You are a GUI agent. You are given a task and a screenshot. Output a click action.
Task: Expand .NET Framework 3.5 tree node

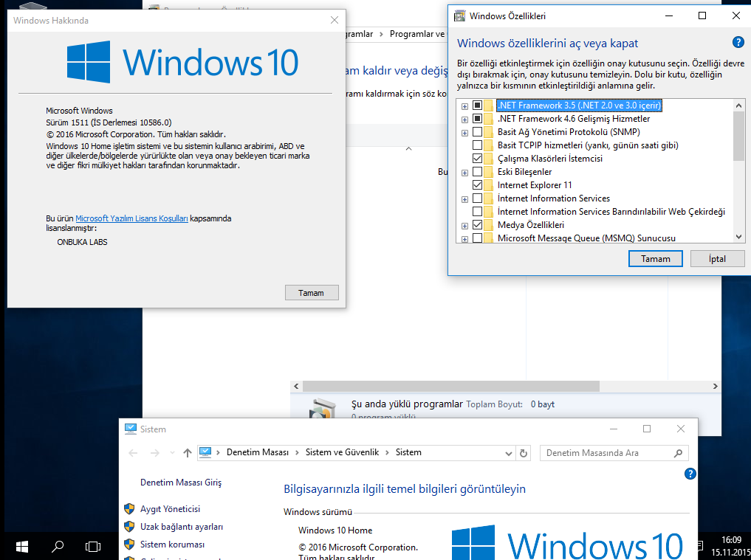pos(464,106)
